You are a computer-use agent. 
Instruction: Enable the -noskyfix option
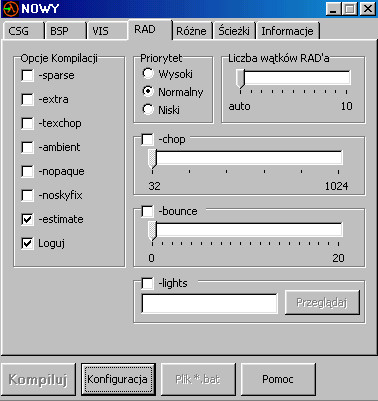[x=27, y=195]
